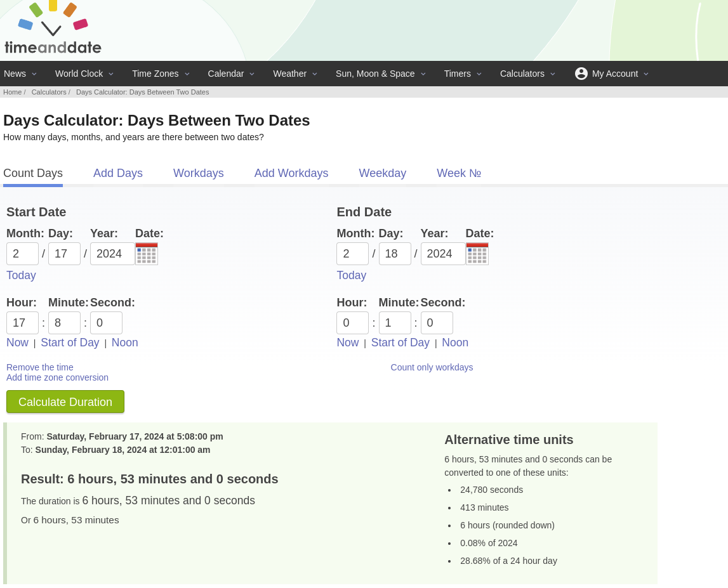Click the 6 hours (rounded down) entry

tap(507, 525)
